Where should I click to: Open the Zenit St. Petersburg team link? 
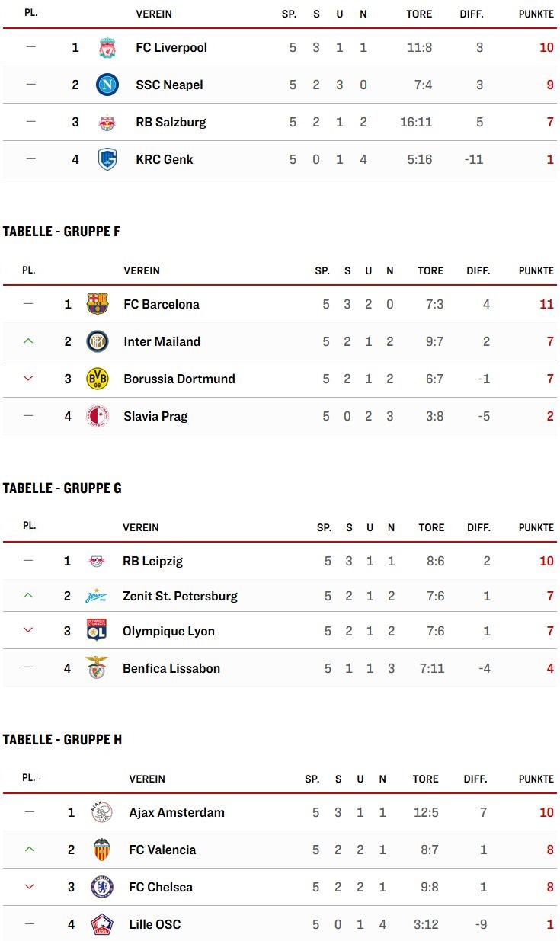(x=180, y=596)
